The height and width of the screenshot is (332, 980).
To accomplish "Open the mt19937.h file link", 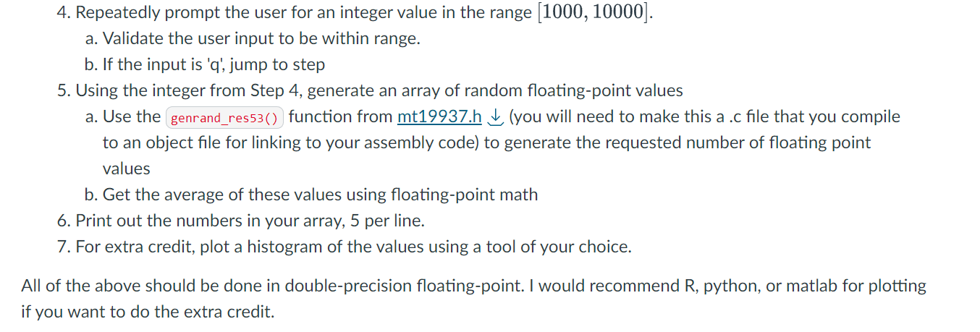I will coord(439,116).
